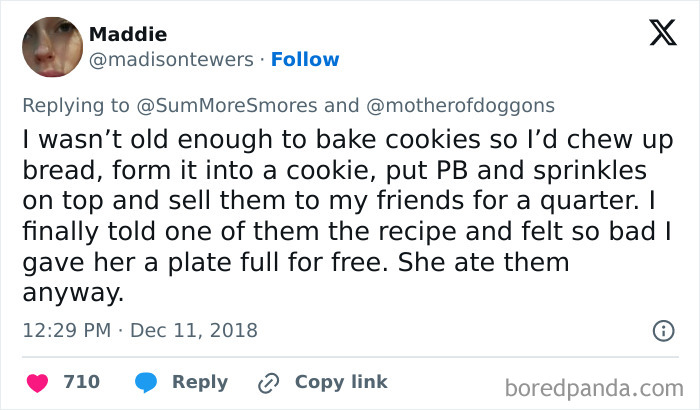Image resolution: width=700 pixels, height=410 pixels.
Task: Open Maddie's profile picture
Action: (x=50, y=47)
